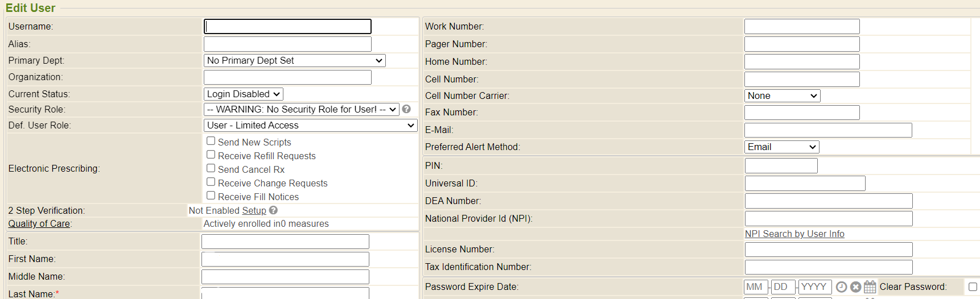Viewport: 980px width, 299px height.
Task: Open the Preferred Alert Method dropdown
Action: pyautogui.click(x=781, y=147)
